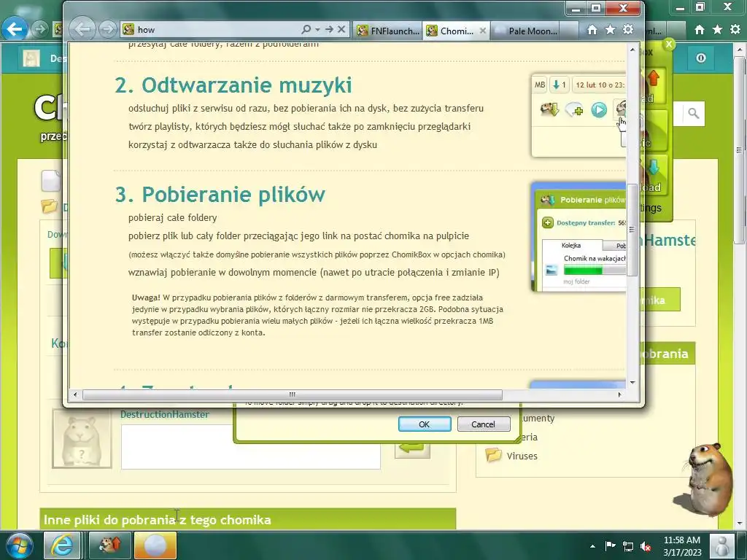Show hidden tray icons arrow
The image size is (747, 560).
592,546
